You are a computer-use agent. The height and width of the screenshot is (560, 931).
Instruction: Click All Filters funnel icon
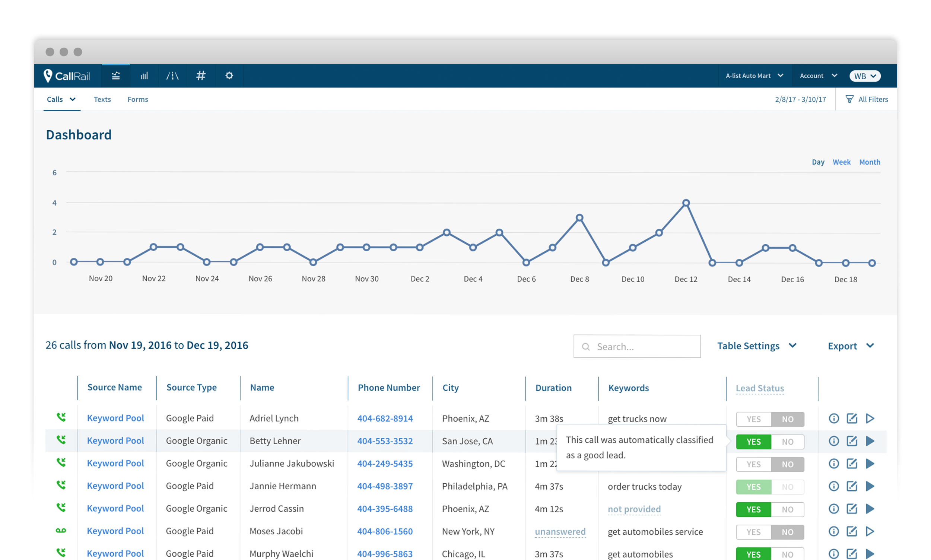(x=849, y=99)
